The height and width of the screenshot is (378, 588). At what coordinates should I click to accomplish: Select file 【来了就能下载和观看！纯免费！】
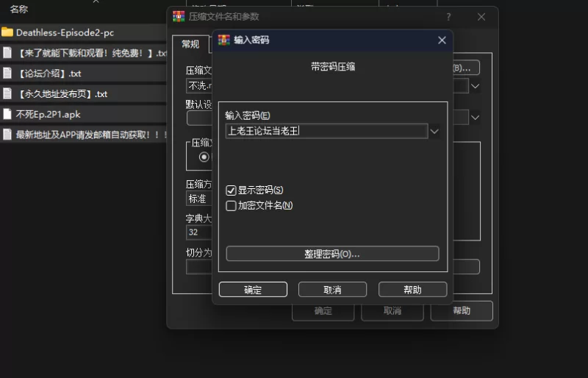91,52
